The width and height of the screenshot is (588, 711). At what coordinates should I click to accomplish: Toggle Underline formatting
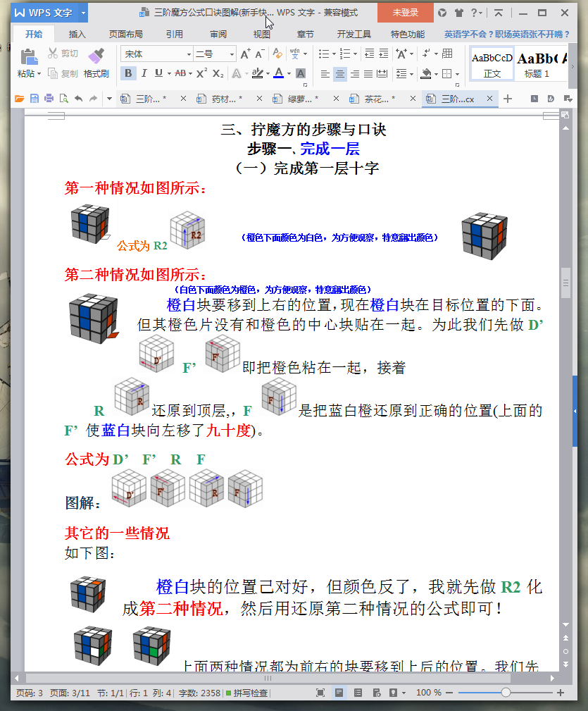coord(158,73)
